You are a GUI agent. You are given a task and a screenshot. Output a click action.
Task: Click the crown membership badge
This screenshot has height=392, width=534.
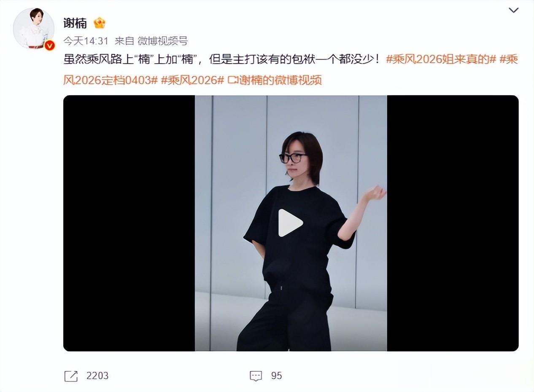pos(100,23)
